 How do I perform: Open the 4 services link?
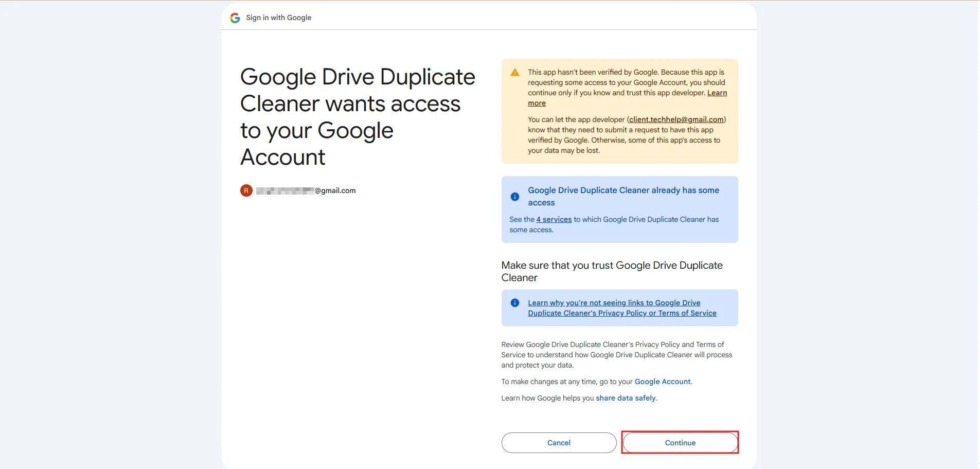click(554, 219)
